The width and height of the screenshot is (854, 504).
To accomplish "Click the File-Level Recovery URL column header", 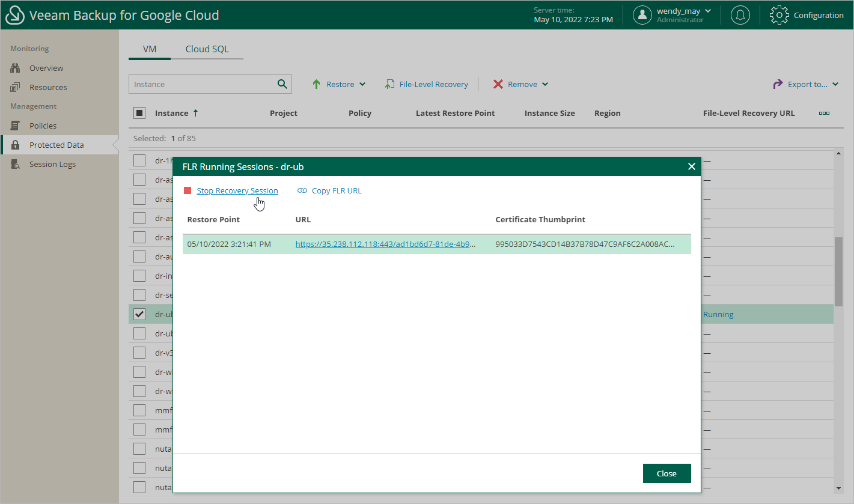I will [x=749, y=113].
